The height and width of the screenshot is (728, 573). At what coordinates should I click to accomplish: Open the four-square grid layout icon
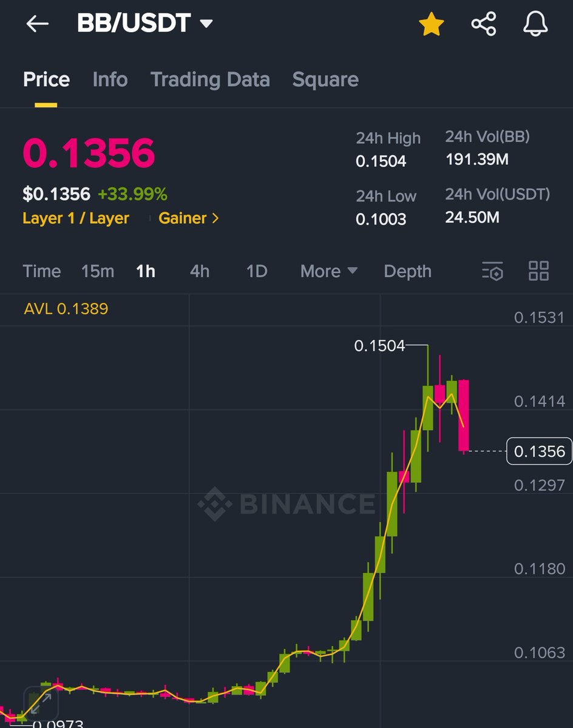pyautogui.click(x=538, y=271)
